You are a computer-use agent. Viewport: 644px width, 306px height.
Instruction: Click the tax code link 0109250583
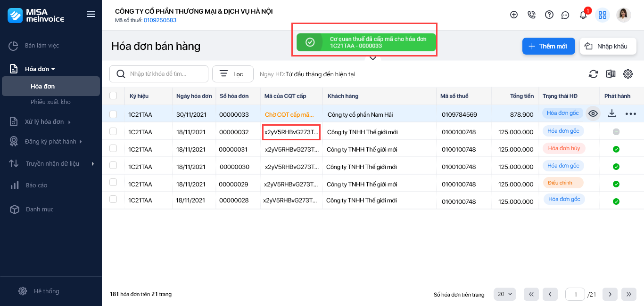click(160, 20)
